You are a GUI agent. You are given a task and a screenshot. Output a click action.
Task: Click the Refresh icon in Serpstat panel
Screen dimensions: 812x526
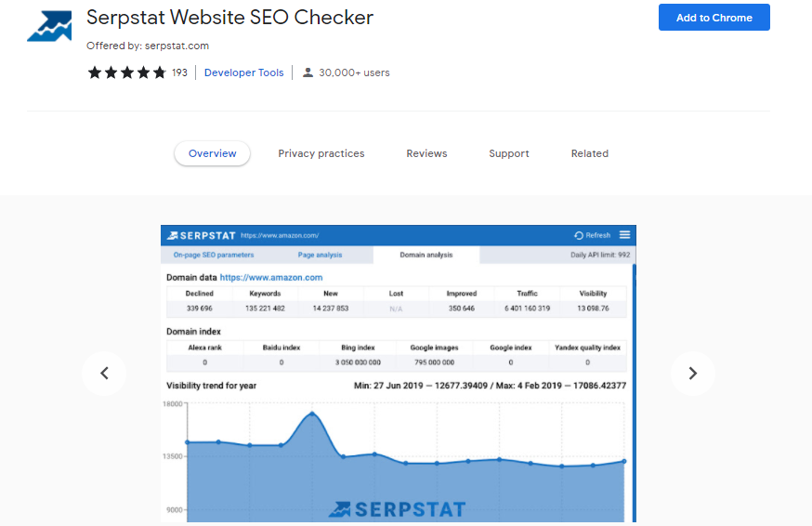point(580,235)
